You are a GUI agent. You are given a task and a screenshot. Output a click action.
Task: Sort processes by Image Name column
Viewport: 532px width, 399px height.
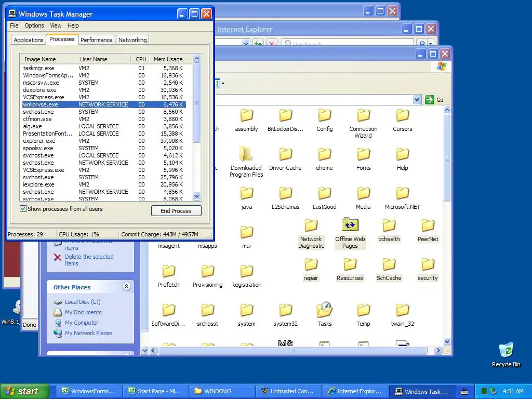point(47,59)
